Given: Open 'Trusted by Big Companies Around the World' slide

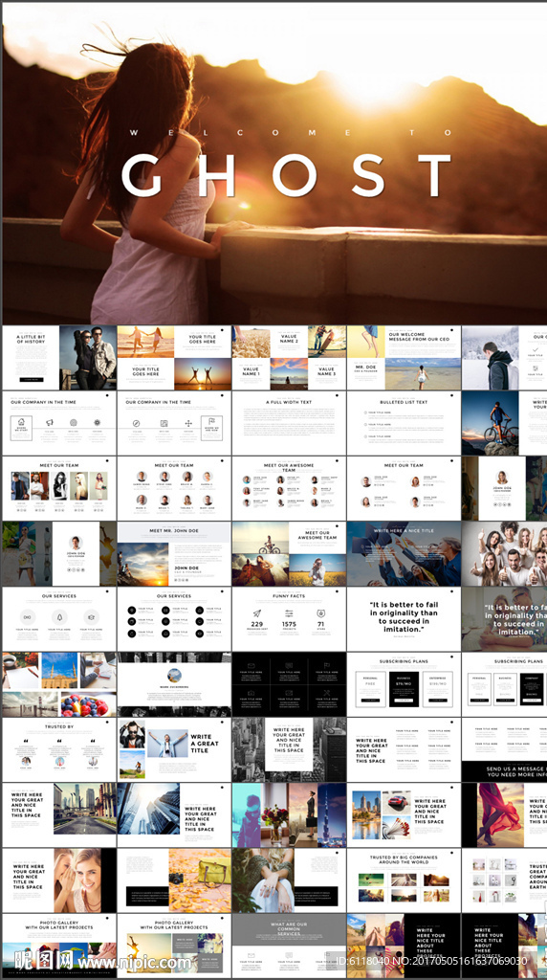Looking at the screenshot, I should tap(404, 880).
